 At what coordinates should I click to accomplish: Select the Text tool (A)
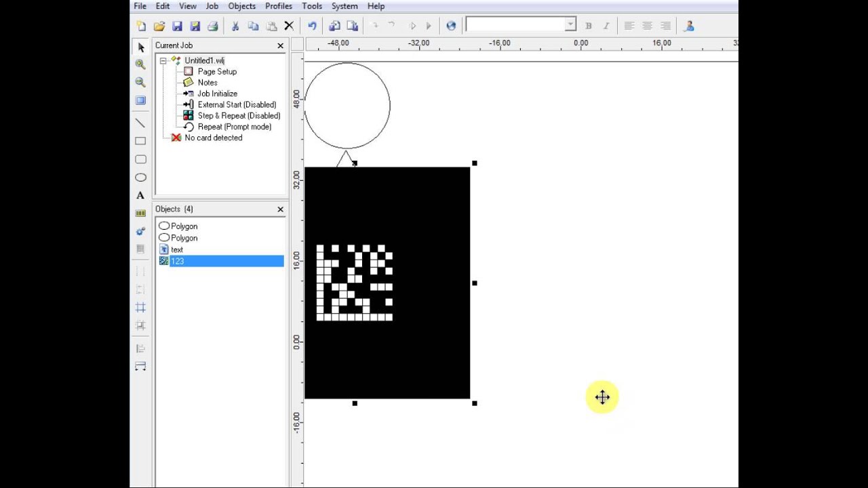pos(140,195)
